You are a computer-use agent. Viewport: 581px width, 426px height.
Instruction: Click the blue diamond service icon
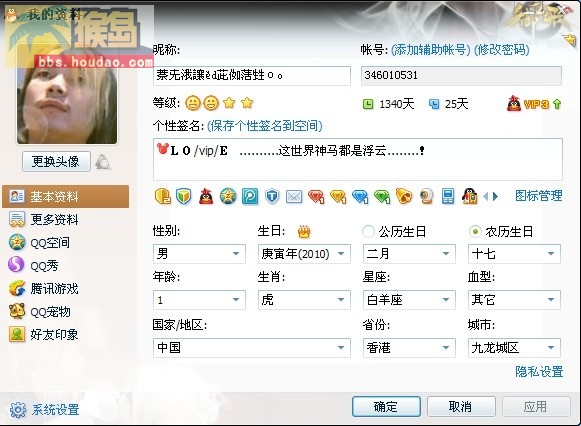tap(360, 196)
